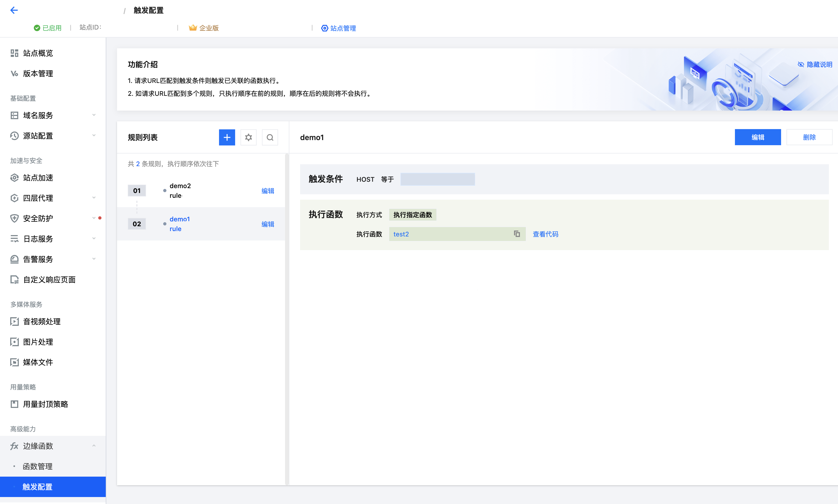The width and height of the screenshot is (838, 504).
Task: Add a new rule with plus button
Action: pos(227,137)
